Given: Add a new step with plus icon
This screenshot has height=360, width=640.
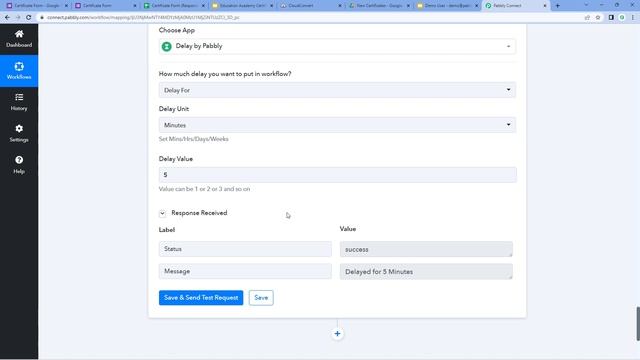Looking at the screenshot, I should [337, 334].
